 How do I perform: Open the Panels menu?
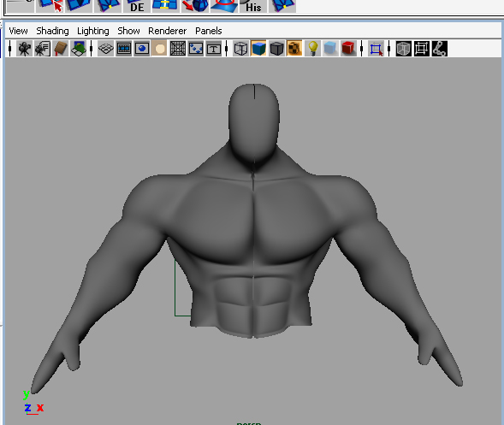coord(209,31)
